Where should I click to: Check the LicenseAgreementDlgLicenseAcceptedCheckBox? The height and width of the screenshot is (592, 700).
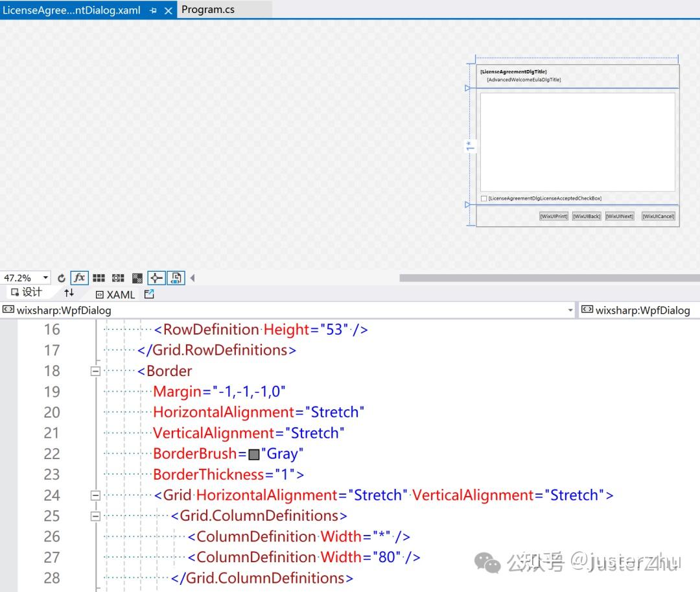coord(484,198)
